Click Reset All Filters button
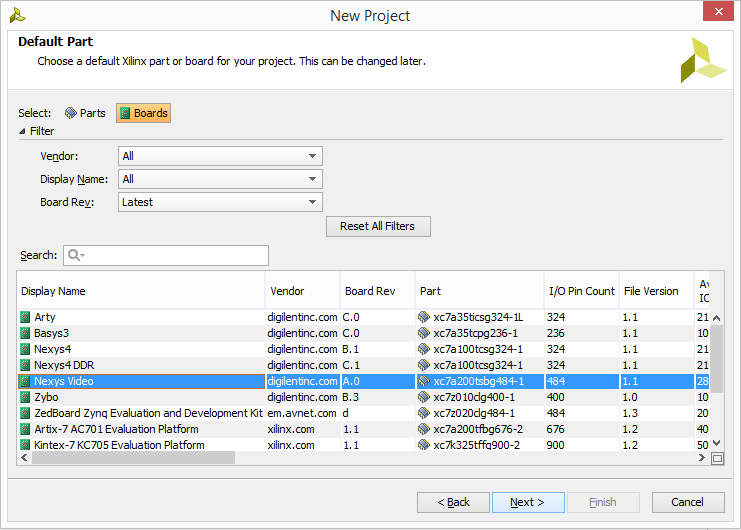 click(x=378, y=226)
